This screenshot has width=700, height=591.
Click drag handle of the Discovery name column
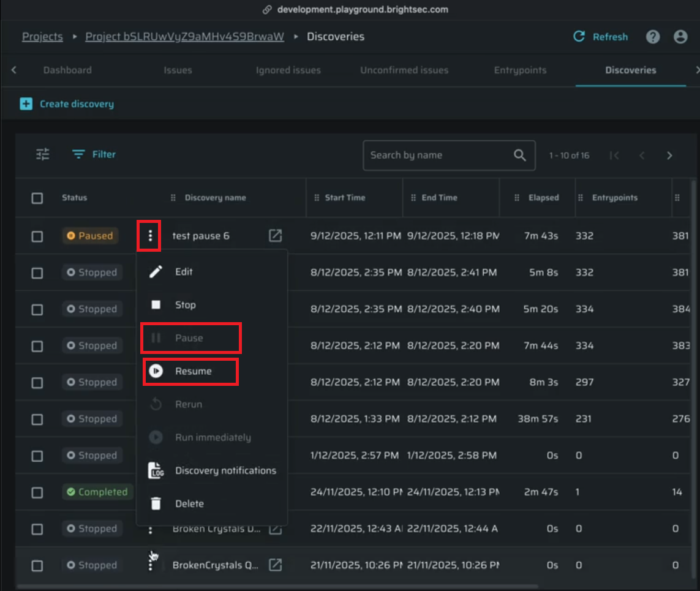point(173,198)
